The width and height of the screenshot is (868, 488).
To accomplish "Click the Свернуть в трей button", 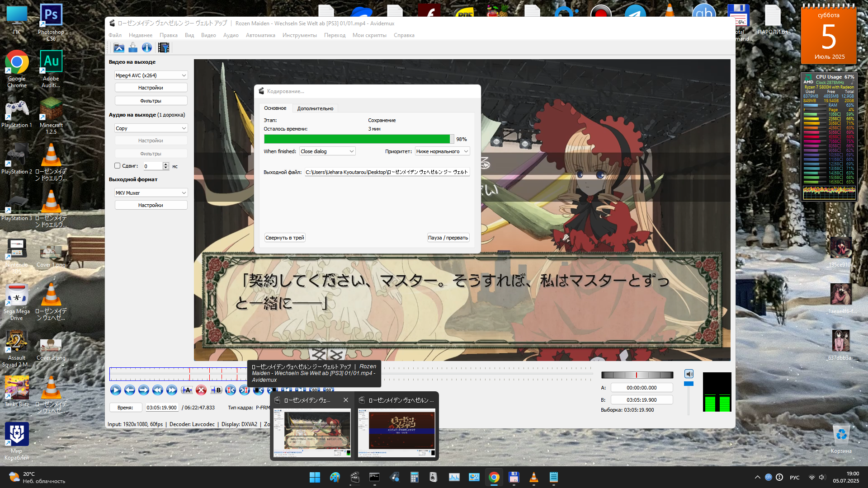I will [x=284, y=238].
